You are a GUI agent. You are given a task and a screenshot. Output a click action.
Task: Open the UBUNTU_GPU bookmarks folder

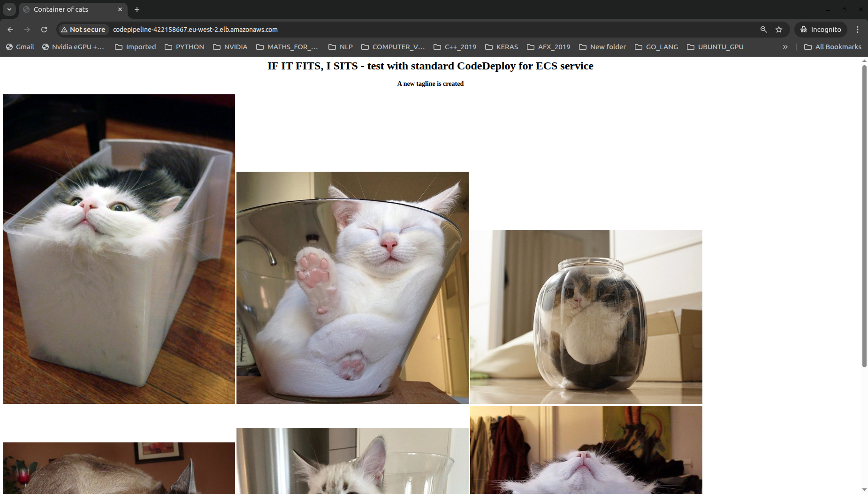[715, 47]
